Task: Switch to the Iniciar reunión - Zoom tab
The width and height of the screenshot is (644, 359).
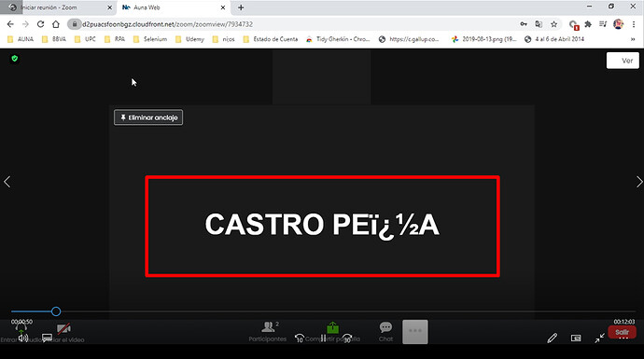Action: click(x=57, y=7)
